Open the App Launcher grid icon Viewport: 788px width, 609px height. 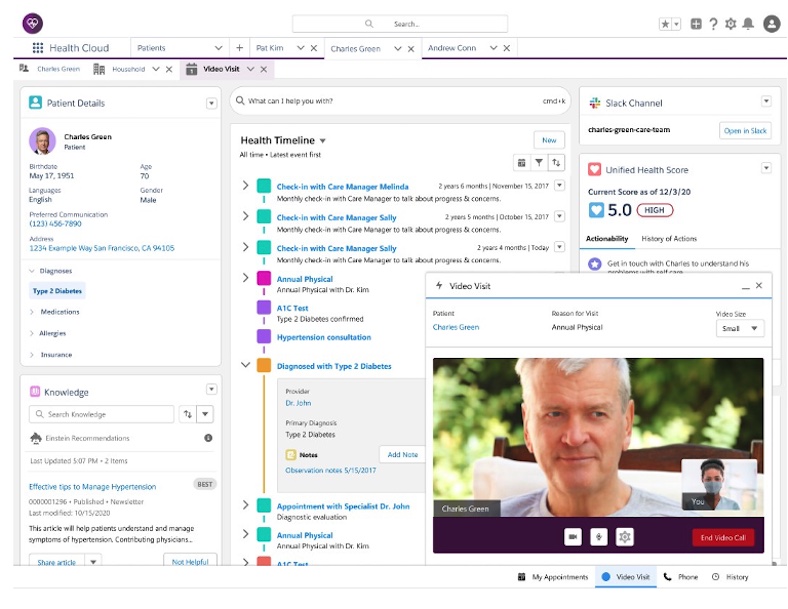38,48
